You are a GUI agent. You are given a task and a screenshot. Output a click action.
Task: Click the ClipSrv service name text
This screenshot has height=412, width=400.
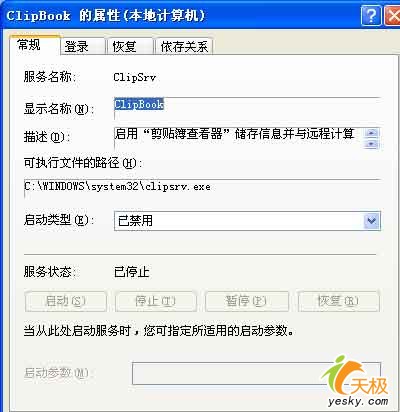pyautogui.click(x=134, y=77)
